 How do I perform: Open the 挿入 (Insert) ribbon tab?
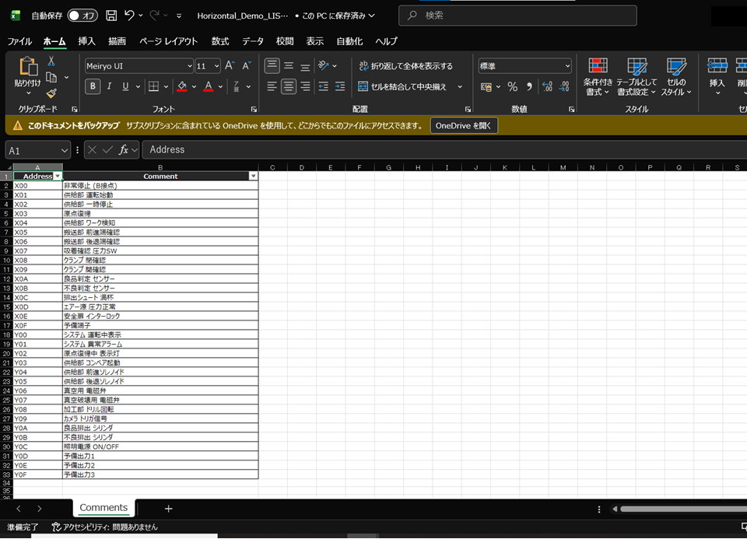pos(86,41)
